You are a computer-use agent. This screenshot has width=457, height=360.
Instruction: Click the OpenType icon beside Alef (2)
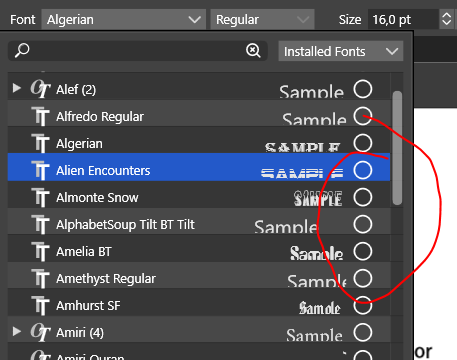click(40, 89)
